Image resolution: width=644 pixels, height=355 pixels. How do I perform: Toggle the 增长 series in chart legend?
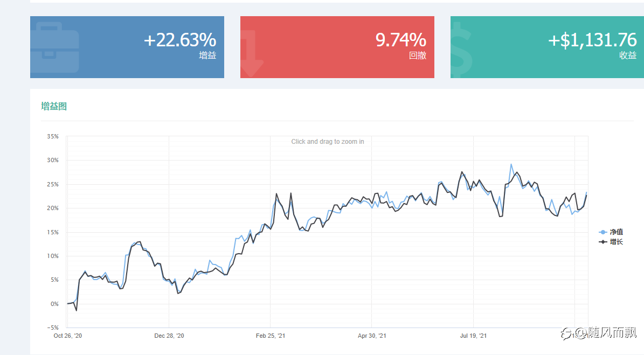click(611, 242)
